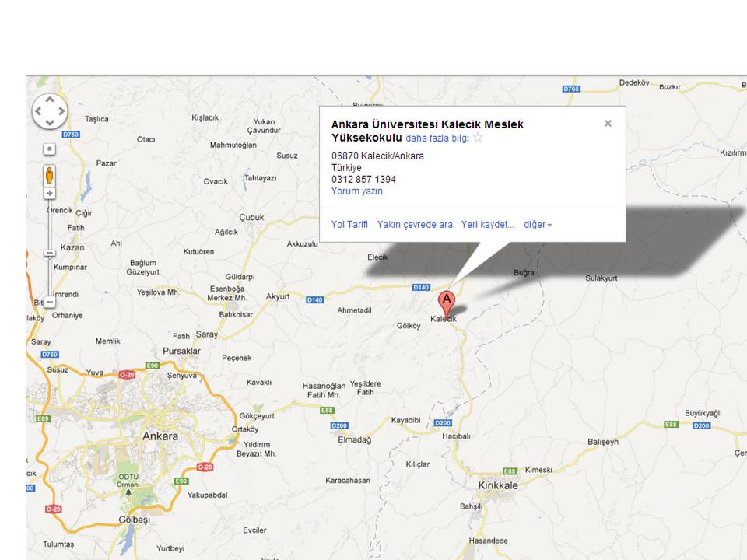
Task: Click the 'Hacıbalı' map label
Action: (456, 436)
